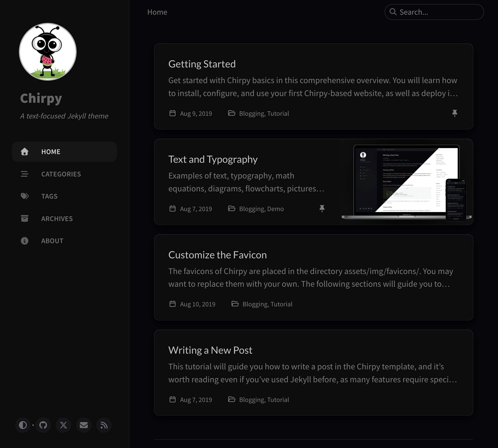The image size is (498, 448).
Task: Open the CATEGORIES menu item
Action: pos(61,174)
